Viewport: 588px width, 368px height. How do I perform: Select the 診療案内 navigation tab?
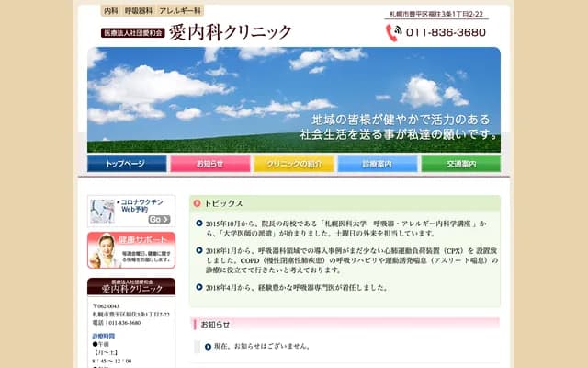(x=377, y=164)
